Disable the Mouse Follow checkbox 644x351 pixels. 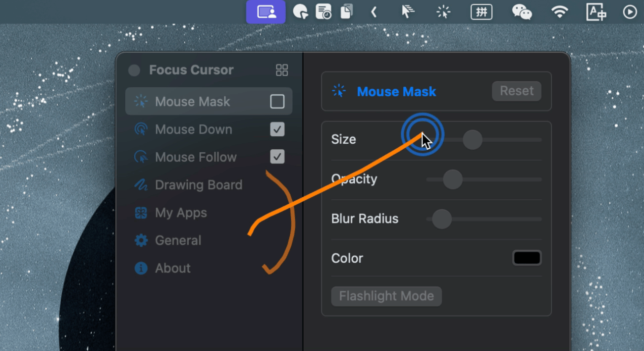click(277, 157)
